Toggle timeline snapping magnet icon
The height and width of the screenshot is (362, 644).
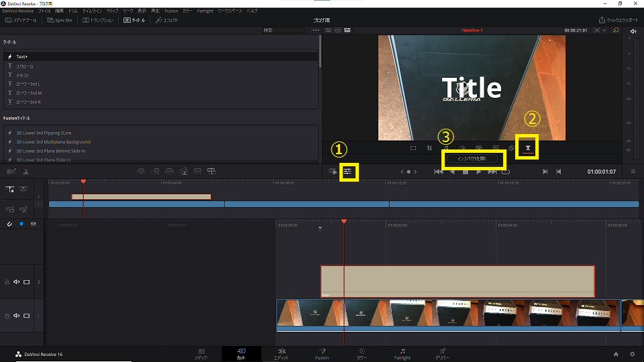9,224
